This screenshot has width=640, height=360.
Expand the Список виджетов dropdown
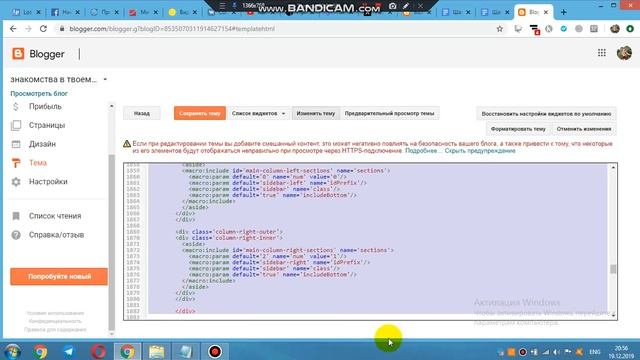(258, 113)
